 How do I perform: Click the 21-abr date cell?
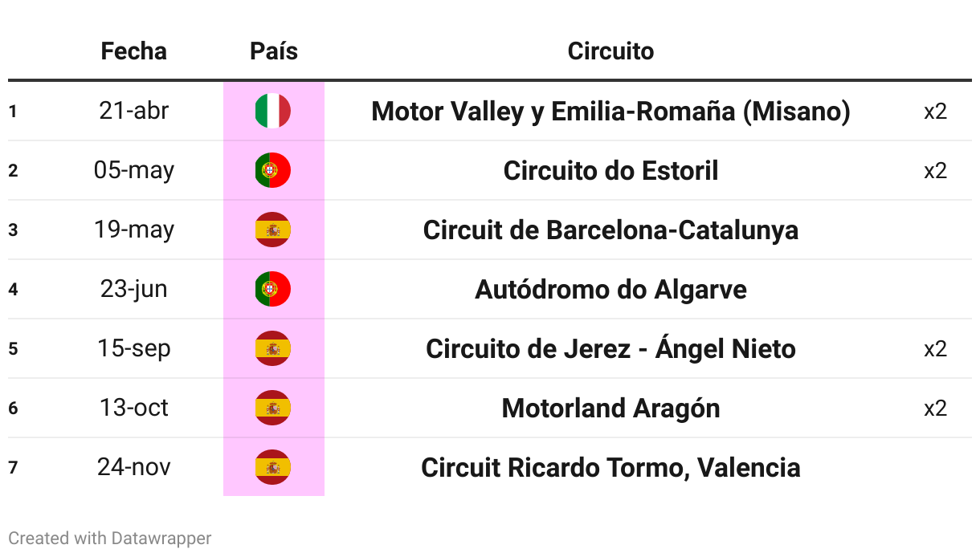pyautogui.click(x=134, y=111)
